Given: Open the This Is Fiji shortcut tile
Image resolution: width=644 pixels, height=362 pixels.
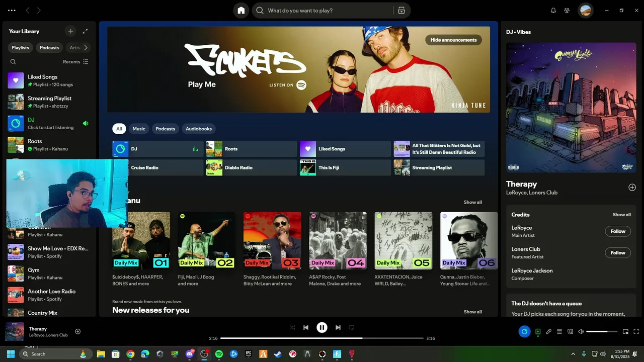Looking at the screenshot, I should click(345, 167).
